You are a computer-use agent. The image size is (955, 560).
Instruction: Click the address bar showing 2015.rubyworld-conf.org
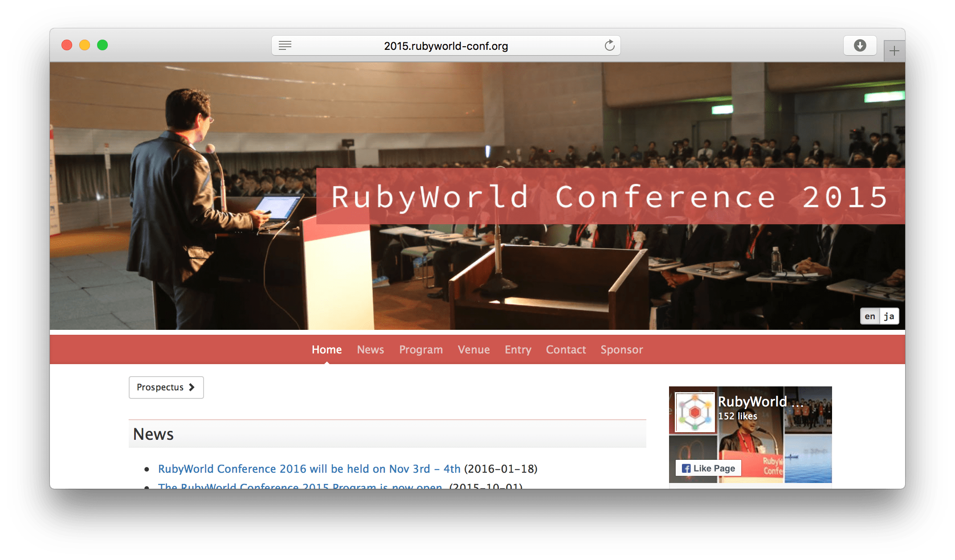[445, 45]
